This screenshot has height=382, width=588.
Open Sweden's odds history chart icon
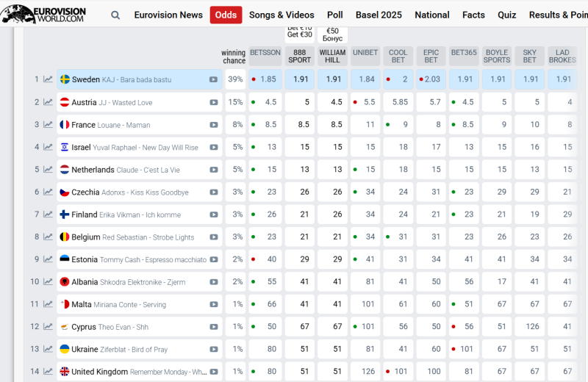click(x=48, y=79)
